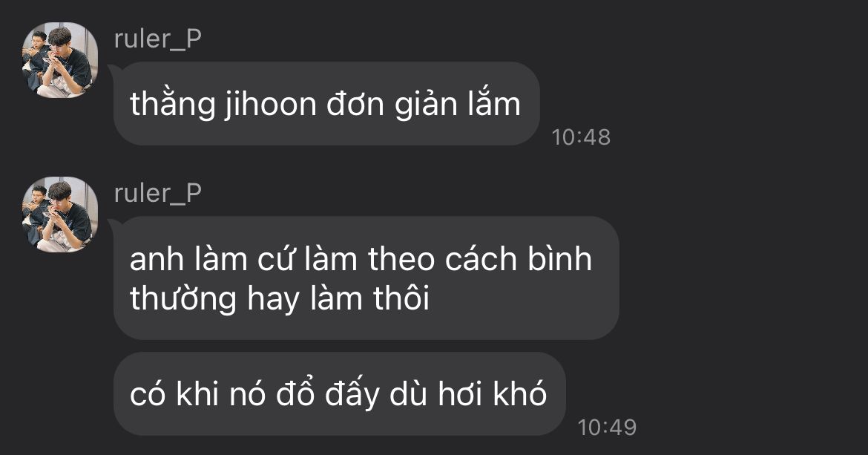868x455 pixels.
Task: Select the 'anh làm cứ làm theo cách' bubble
Action: tap(366, 278)
